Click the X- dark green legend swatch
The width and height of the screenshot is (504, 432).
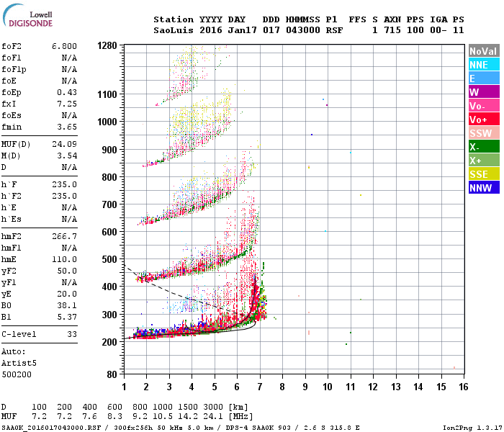click(484, 147)
